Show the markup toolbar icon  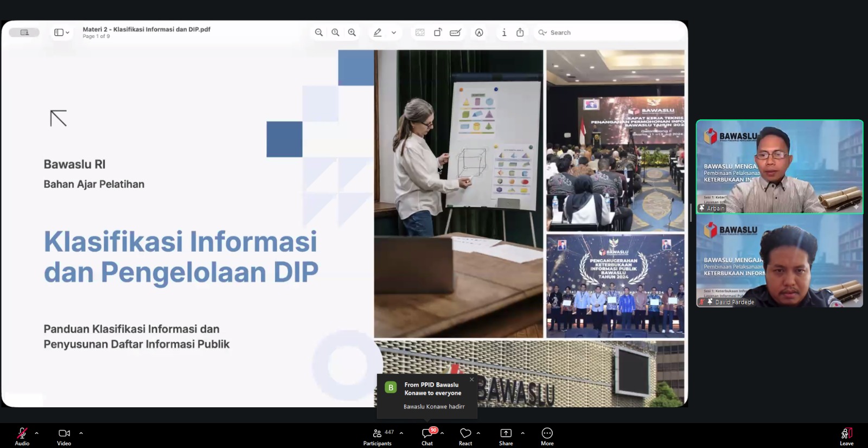coord(479,33)
